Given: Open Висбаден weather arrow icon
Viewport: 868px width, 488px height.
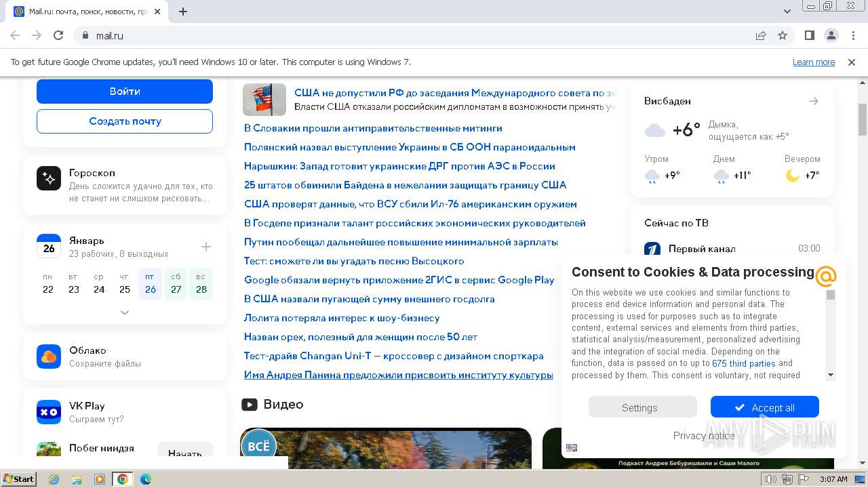Looking at the screenshot, I should tap(814, 101).
